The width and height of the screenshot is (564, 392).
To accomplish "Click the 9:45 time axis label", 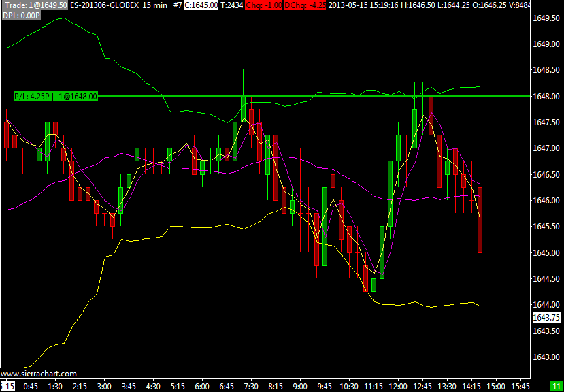I will (x=325, y=385).
